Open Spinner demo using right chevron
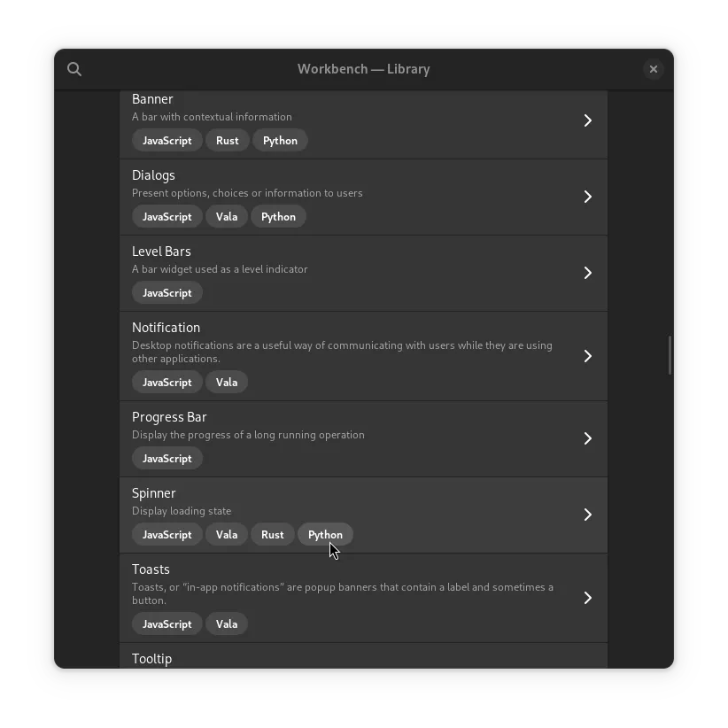Viewport: 728px width, 728px height. click(587, 515)
